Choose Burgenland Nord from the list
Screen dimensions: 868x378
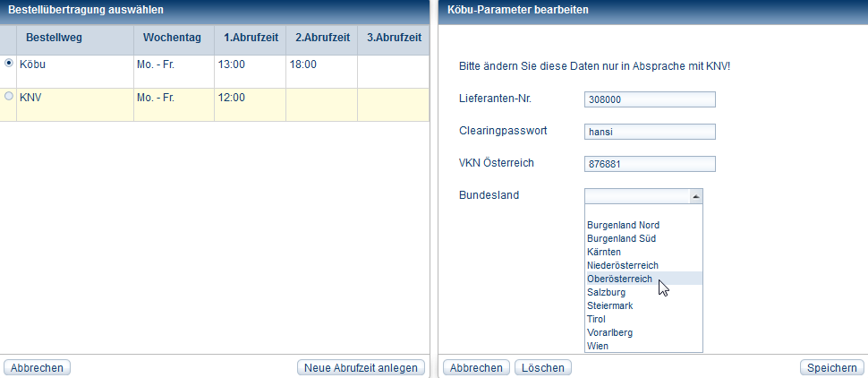[623, 225]
